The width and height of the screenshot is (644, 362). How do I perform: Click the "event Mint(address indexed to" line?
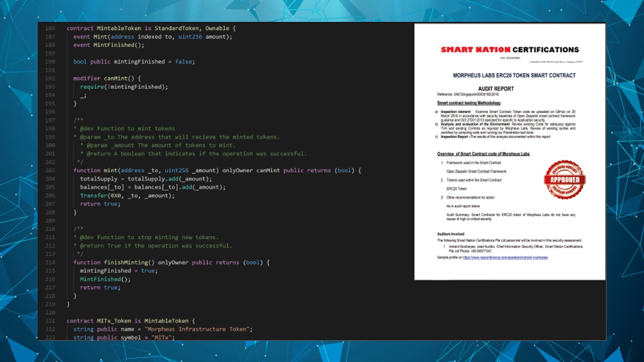153,37
